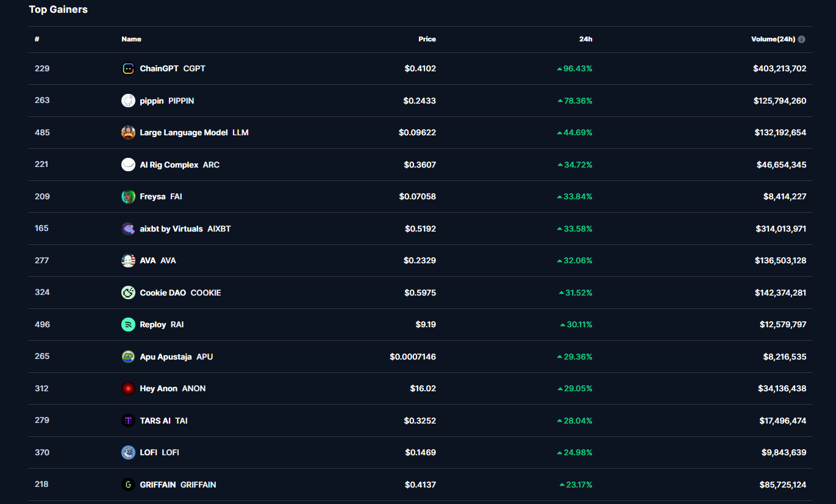Open the TARS AI coin page
Viewport: 836px width, 504px height.
click(163, 421)
